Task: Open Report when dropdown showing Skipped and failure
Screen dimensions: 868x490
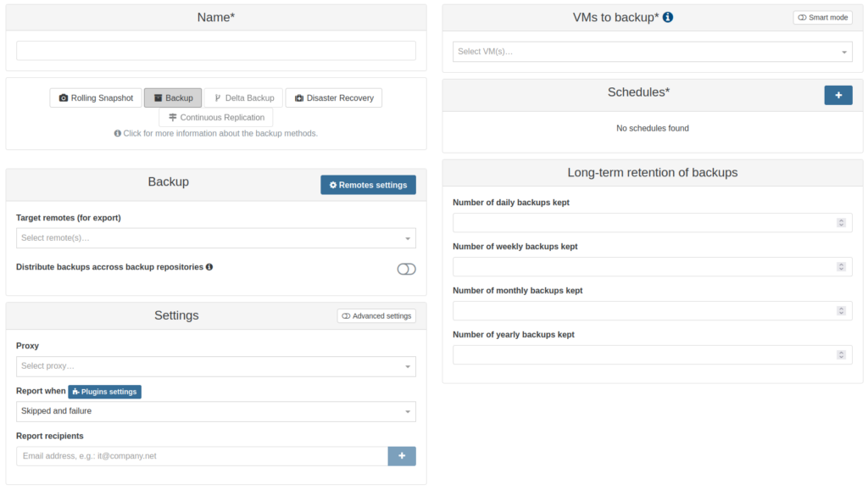Action: pyautogui.click(x=215, y=411)
